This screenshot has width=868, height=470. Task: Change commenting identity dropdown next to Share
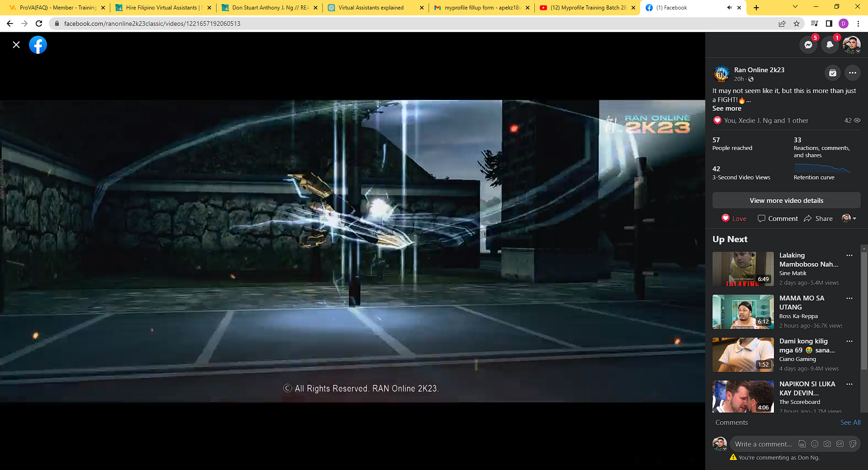849,219
